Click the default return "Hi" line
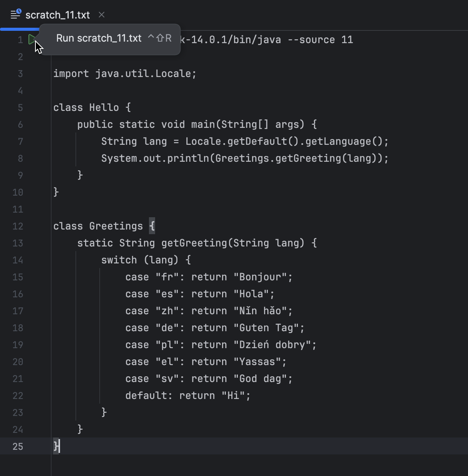 coord(187,395)
